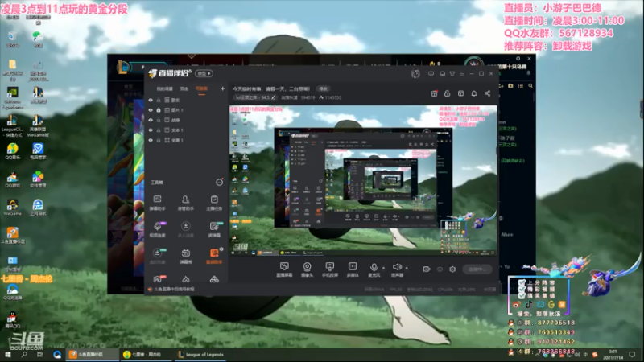Toggle the eye icon of the first scene layer
This screenshot has height=362, width=644.
tap(151, 100)
